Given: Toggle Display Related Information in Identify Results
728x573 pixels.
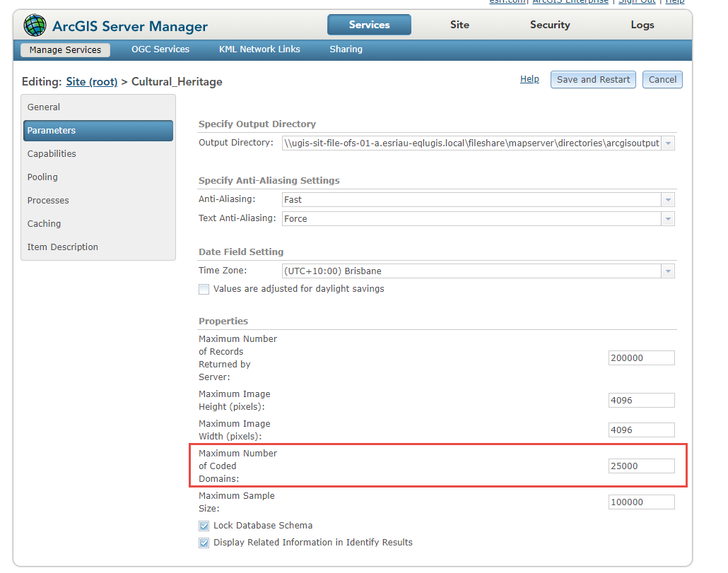Looking at the screenshot, I should pyautogui.click(x=204, y=543).
